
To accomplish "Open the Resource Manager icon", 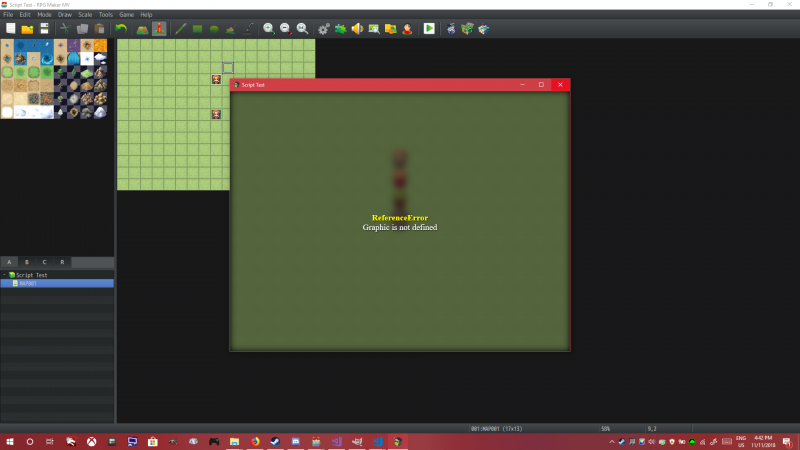I will [391, 29].
